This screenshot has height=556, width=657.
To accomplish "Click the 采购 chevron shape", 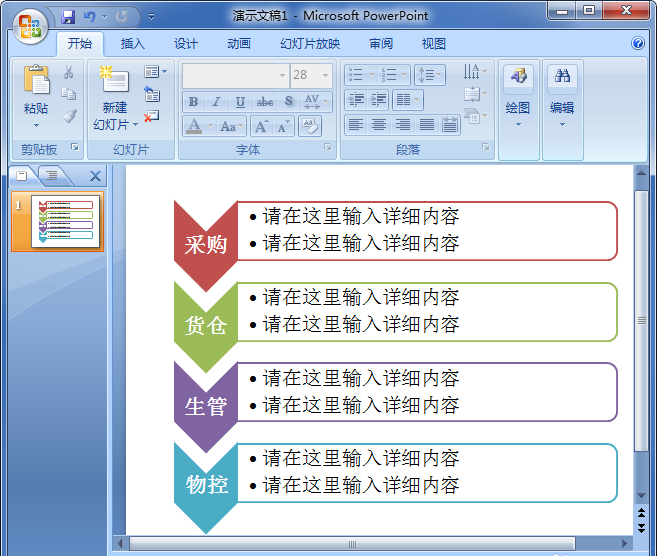I will 205,245.
